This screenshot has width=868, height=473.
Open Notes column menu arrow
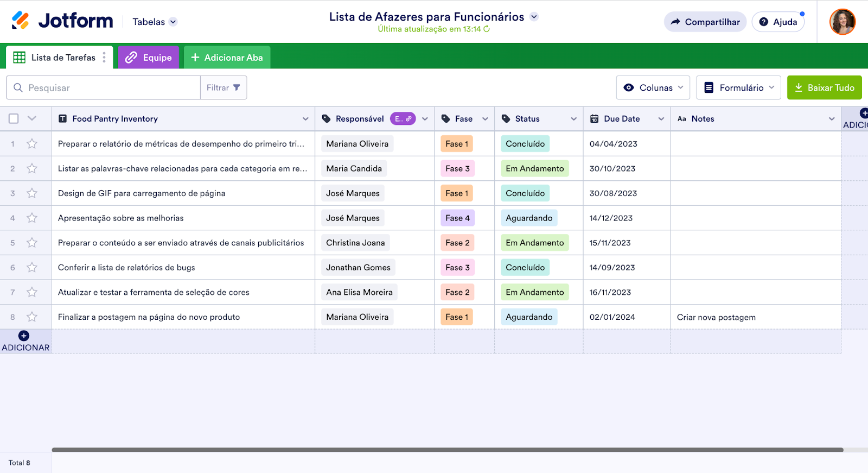pyautogui.click(x=832, y=119)
